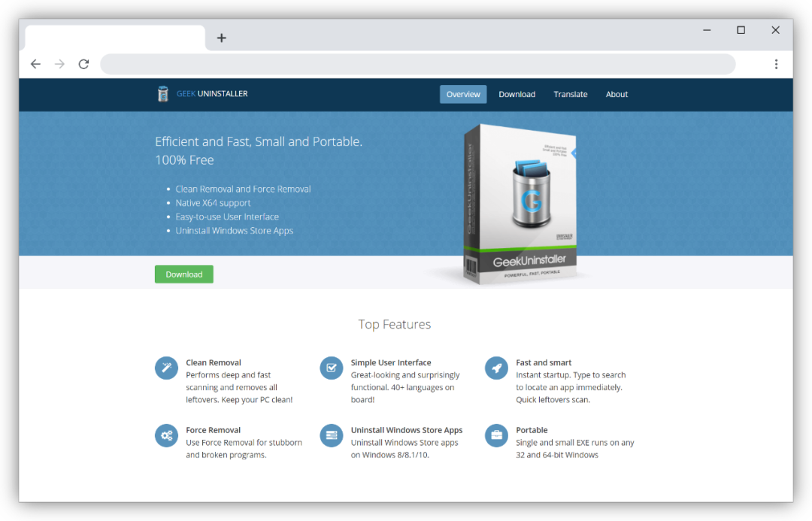Click 'Efficient and Fast, Small and Portable.' headline
The height and width of the screenshot is (521, 812).
259,141
